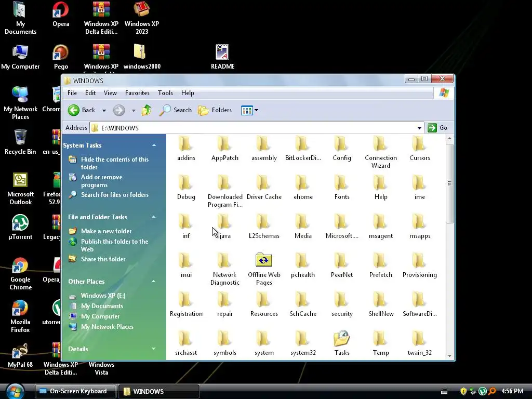Select the system32 folder
The image size is (532, 399).
pos(303,343)
